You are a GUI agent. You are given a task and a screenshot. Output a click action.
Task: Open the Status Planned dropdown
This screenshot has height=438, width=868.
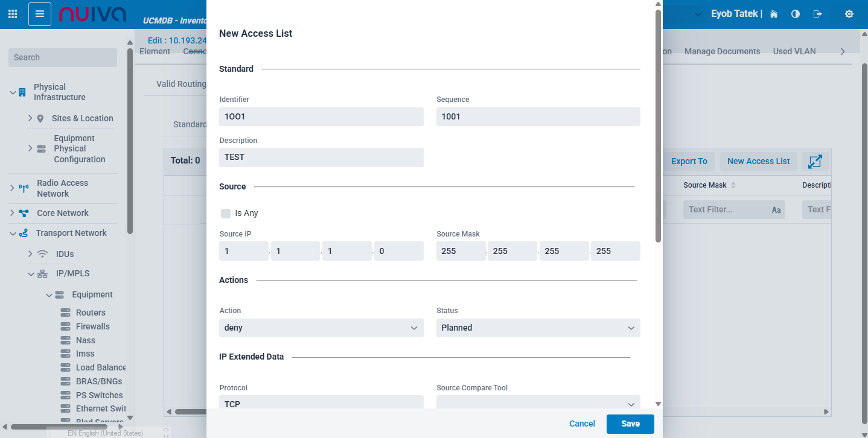[x=538, y=328]
